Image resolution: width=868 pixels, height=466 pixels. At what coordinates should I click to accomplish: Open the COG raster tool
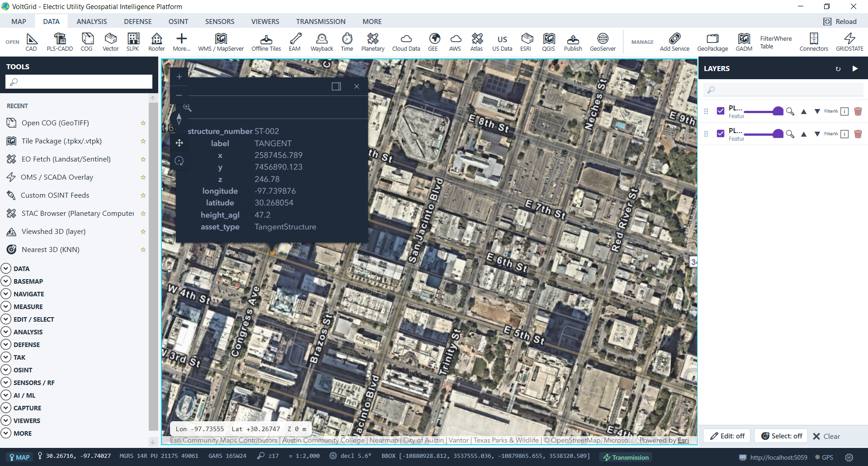tap(87, 42)
